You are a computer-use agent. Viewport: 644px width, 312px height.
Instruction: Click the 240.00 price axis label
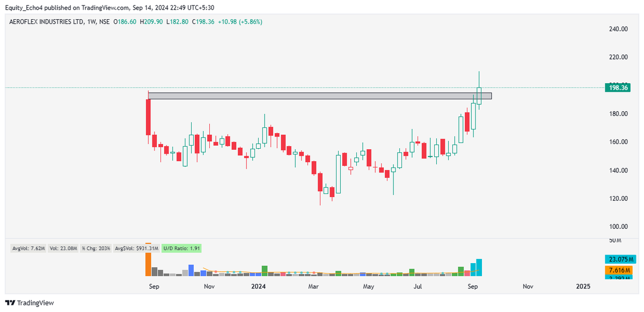click(x=617, y=29)
